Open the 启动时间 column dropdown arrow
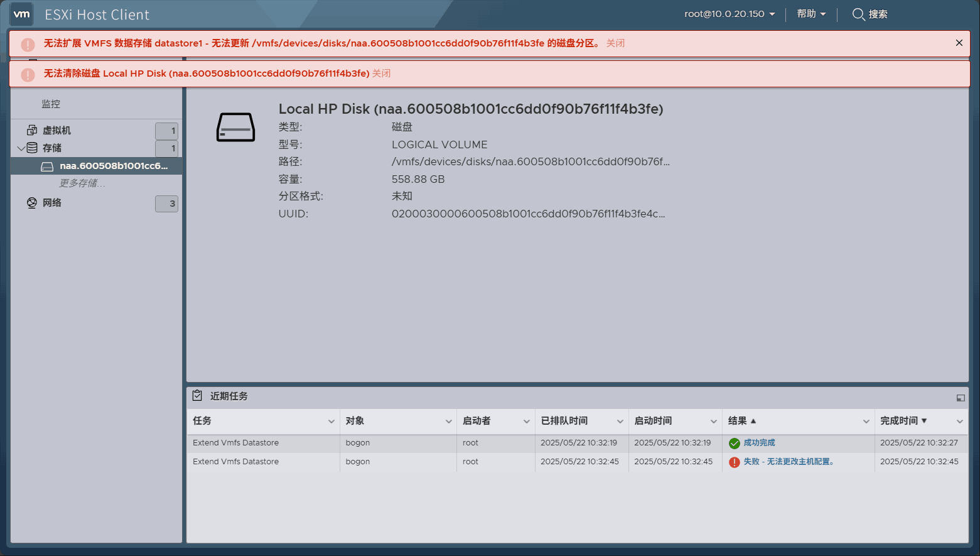Viewport: 980px width, 556px height. [x=714, y=422]
